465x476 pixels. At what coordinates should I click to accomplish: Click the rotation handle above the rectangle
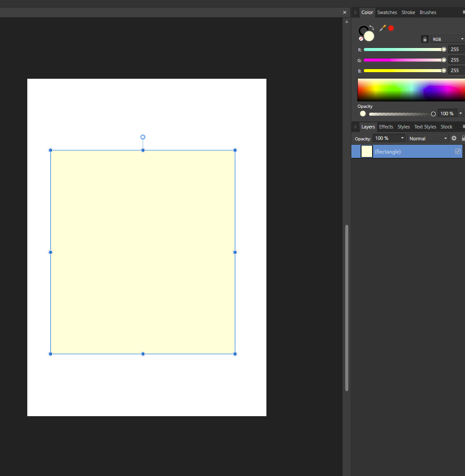point(143,137)
